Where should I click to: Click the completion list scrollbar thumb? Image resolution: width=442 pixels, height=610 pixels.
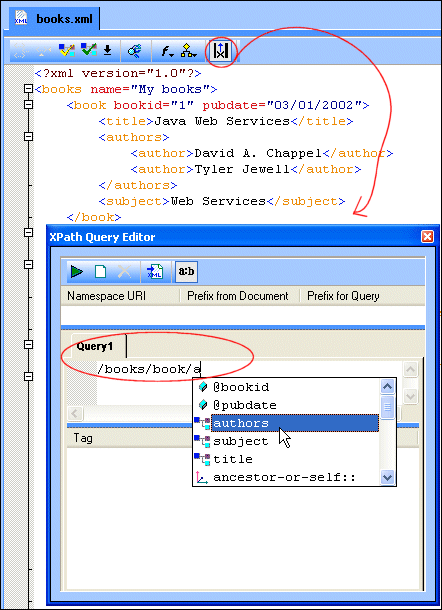[x=388, y=407]
